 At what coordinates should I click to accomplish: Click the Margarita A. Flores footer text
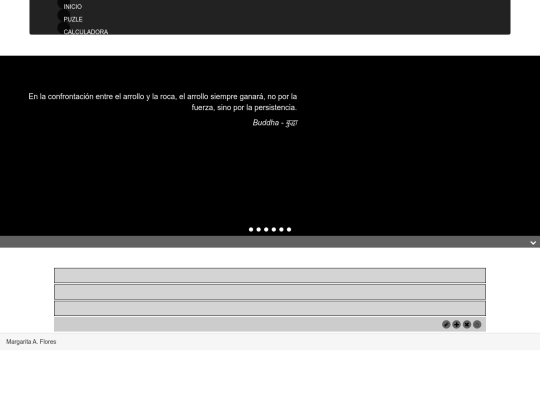click(x=31, y=342)
